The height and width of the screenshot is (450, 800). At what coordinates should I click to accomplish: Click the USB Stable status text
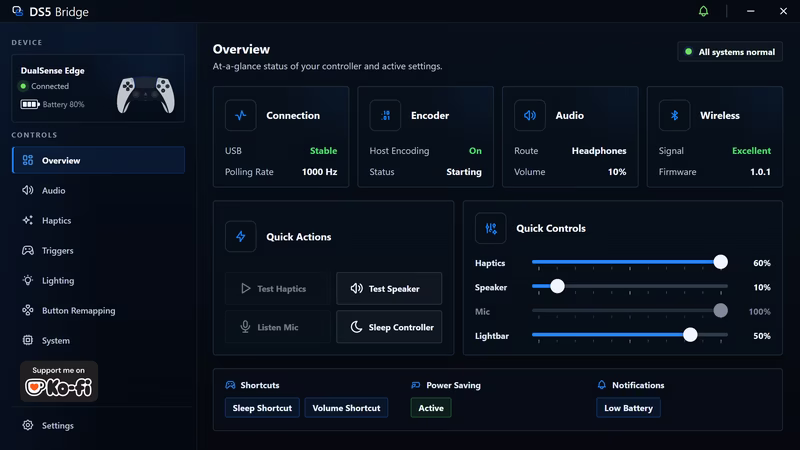(323, 151)
